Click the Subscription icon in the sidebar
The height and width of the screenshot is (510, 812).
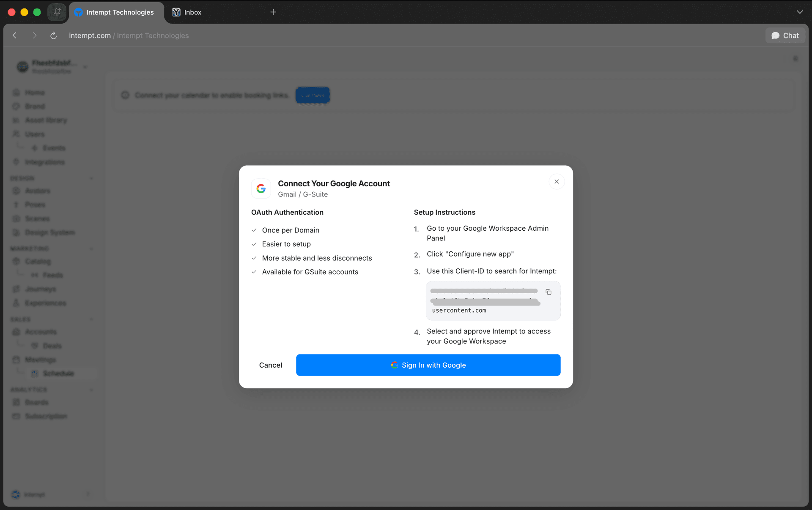(16, 417)
